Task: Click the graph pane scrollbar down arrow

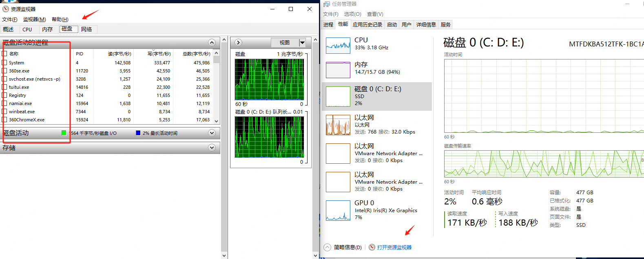Action: coord(315,255)
